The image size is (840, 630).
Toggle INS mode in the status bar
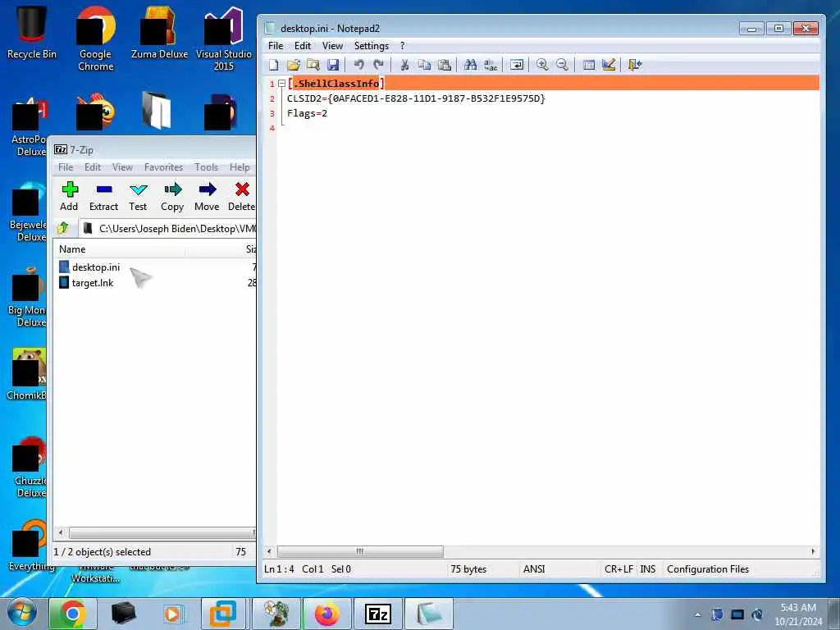coord(648,569)
